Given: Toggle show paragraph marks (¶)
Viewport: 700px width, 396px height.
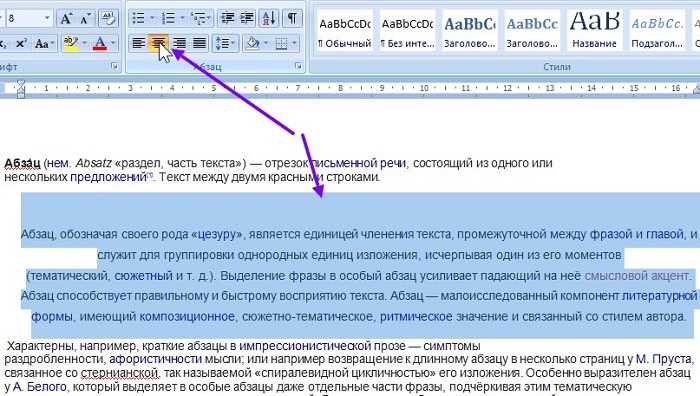Looking at the screenshot, I should 292,18.
